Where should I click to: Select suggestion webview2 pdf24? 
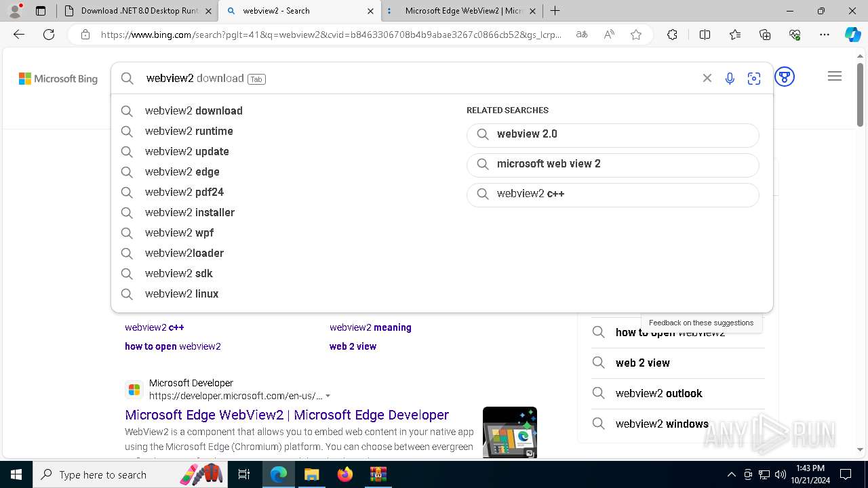184,192
